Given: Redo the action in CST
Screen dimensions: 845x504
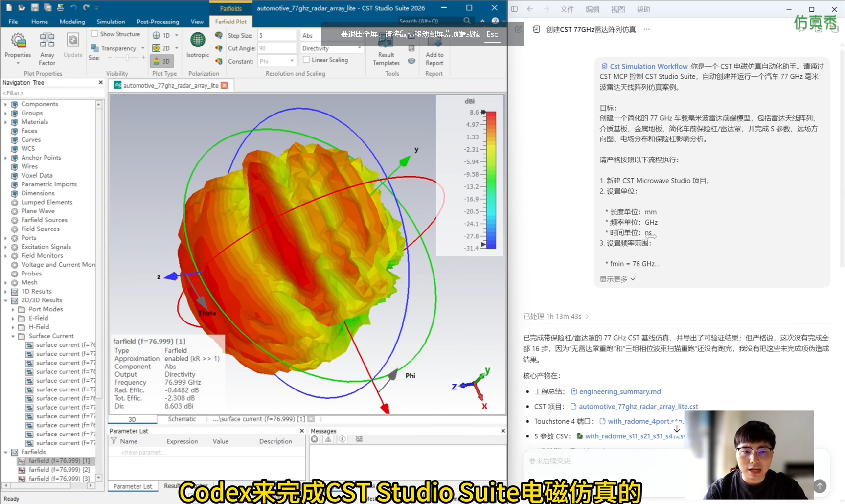Looking at the screenshot, I should pyautogui.click(x=86, y=8).
